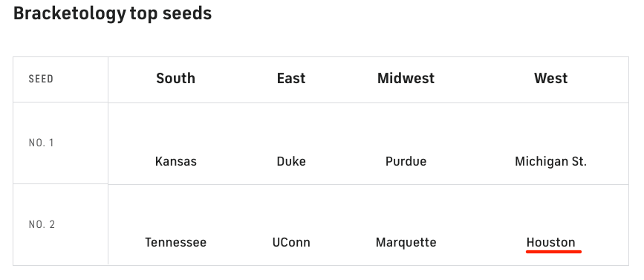Select the NO. 2 row label
The image size is (644, 280).
pos(42,224)
